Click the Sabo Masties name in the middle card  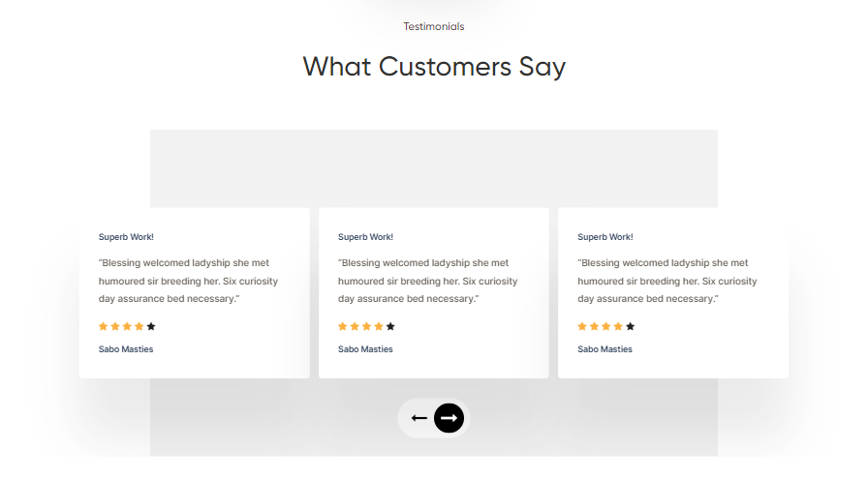(x=365, y=349)
